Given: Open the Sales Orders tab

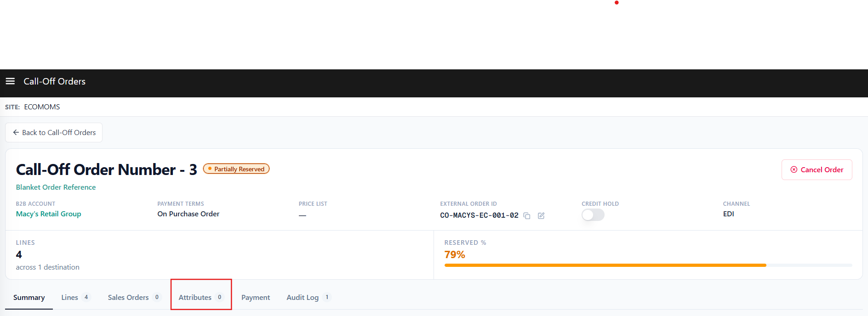Looking at the screenshot, I should (134, 298).
